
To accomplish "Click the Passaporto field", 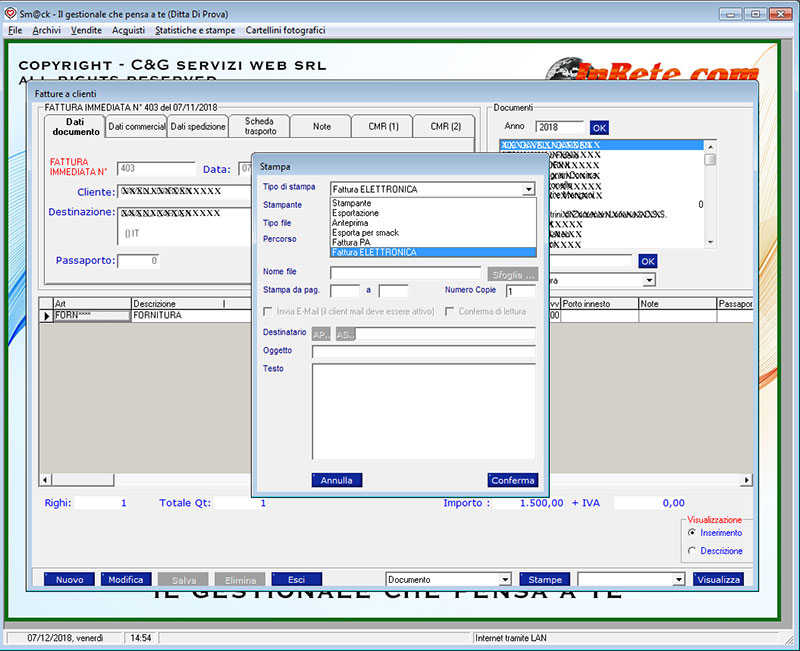I will tap(138, 261).
